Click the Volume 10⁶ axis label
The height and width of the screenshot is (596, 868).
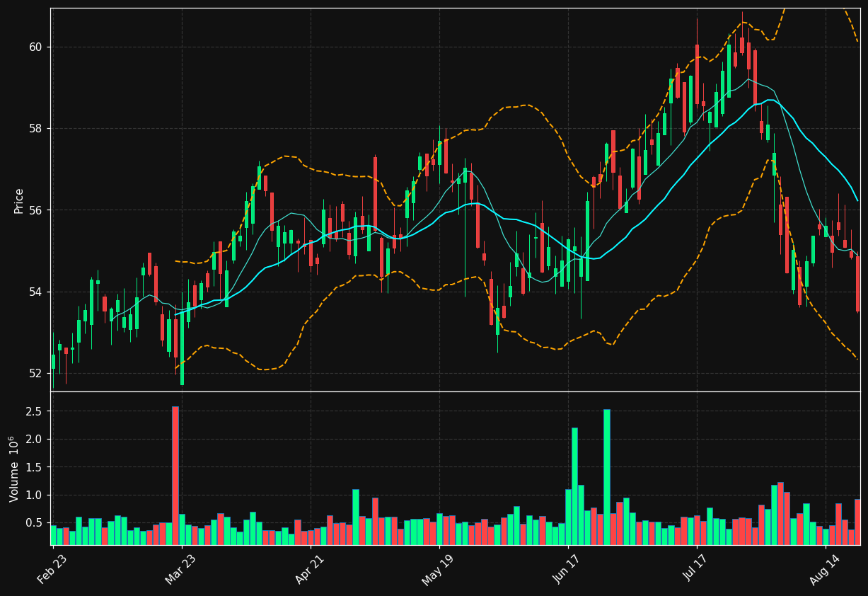[14, 469]
